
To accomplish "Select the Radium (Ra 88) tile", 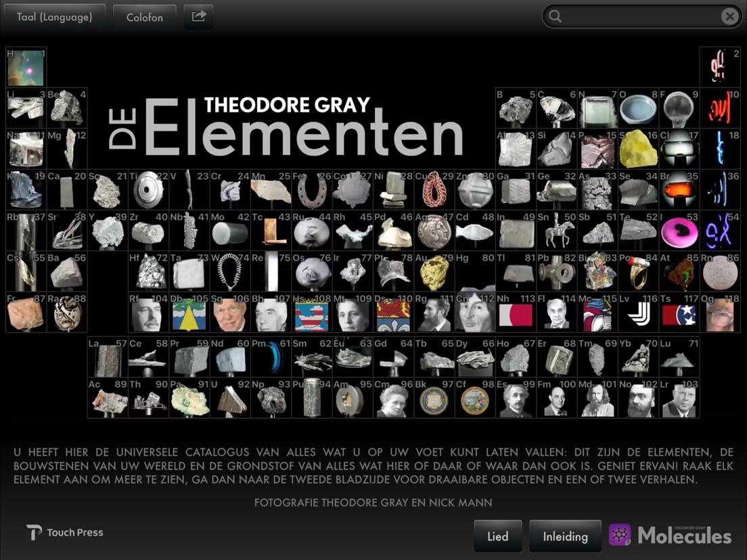I will click(67, 312).
